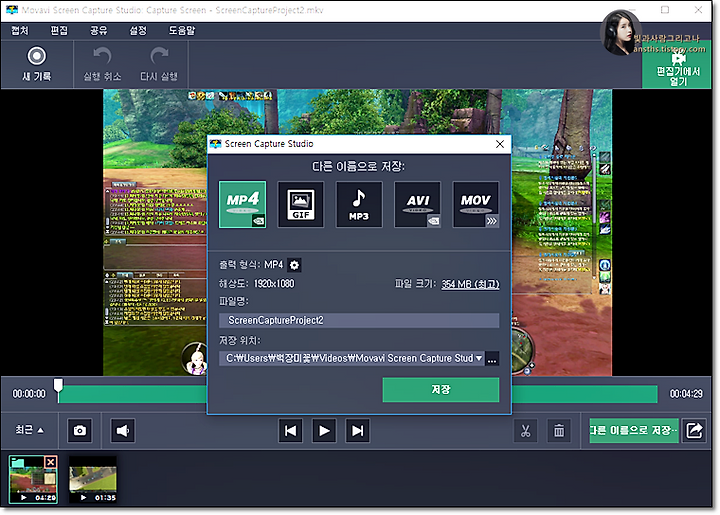The height and width of the screenshot is (515, 720).
Task: Click the 354 MB file size link
Action: click(x=470, y=284)
